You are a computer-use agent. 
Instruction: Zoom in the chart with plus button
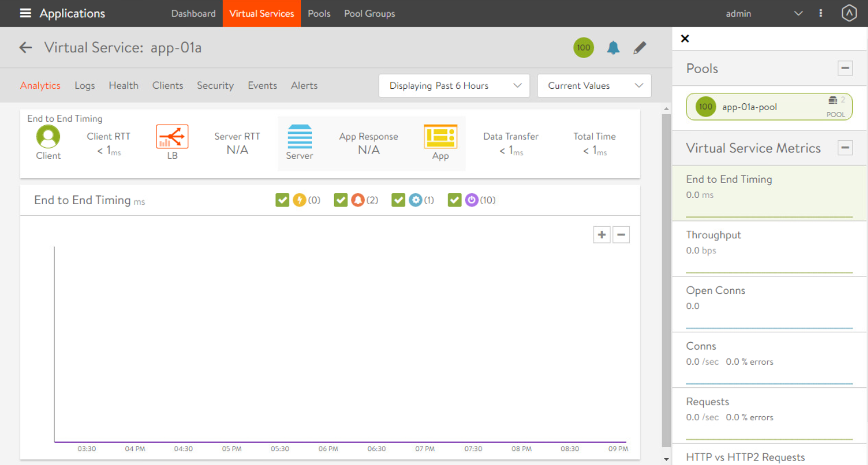click(602, 235)
